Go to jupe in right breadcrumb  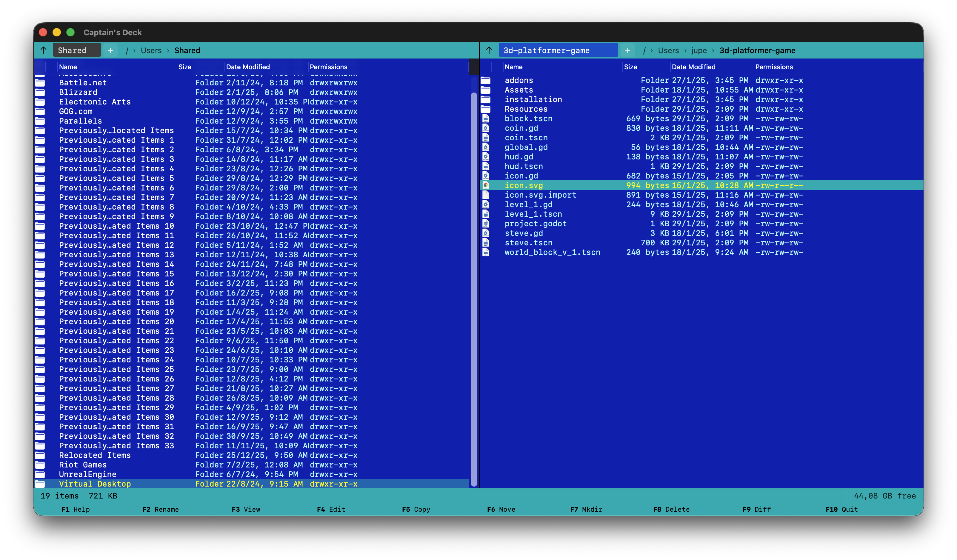click(699, 50)
